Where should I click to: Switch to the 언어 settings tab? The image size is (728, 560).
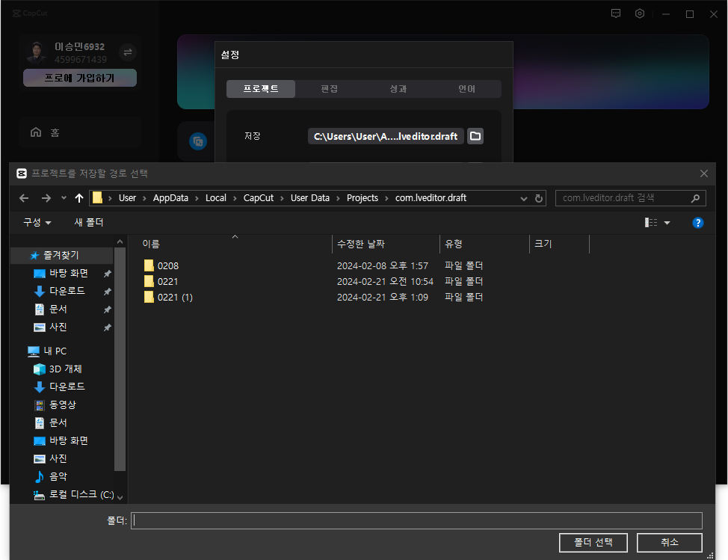click(x=466, y=89)
